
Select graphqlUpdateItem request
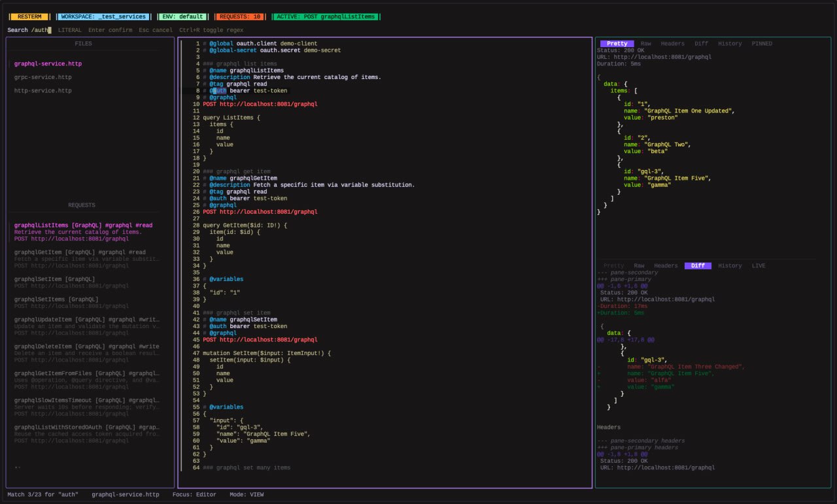(86, 326)
